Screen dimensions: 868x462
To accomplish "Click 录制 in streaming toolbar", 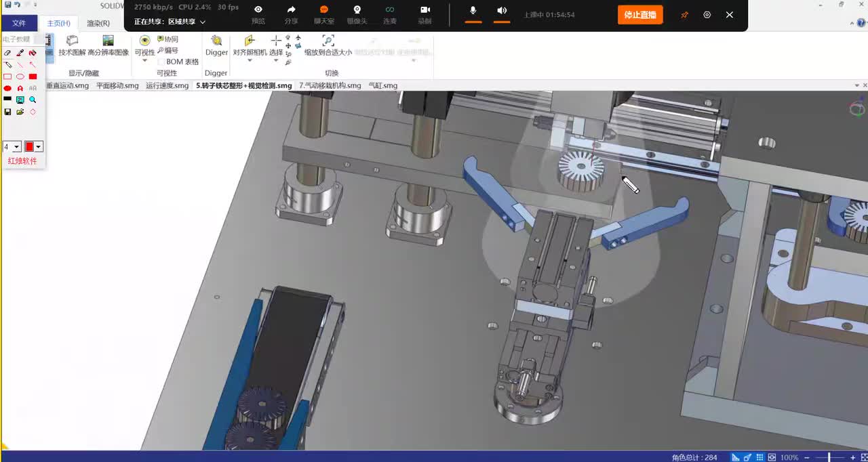I will [x=425, y=14].
